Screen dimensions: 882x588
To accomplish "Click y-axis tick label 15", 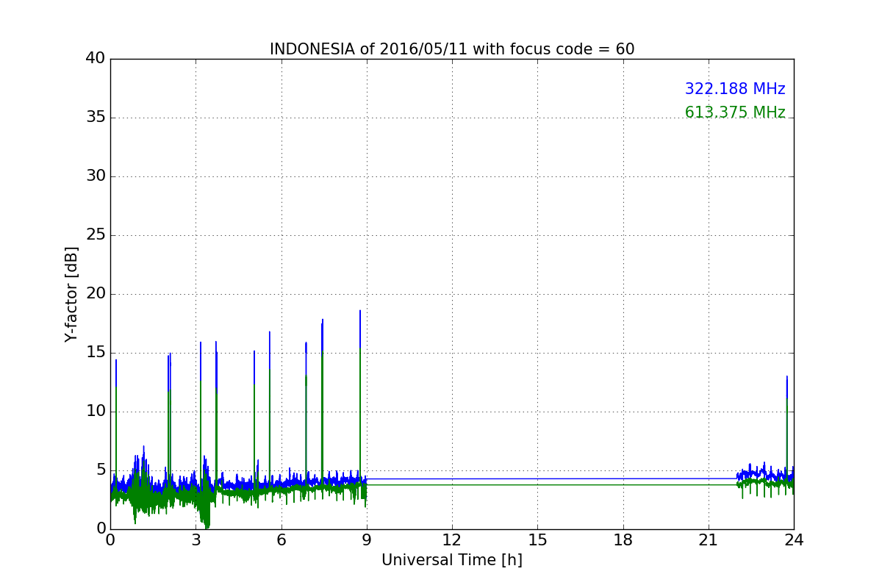I will [95, 353].
